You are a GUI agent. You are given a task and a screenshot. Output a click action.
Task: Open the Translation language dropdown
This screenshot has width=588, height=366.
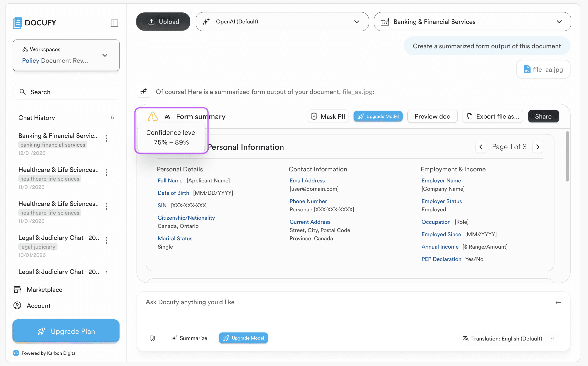508,338
